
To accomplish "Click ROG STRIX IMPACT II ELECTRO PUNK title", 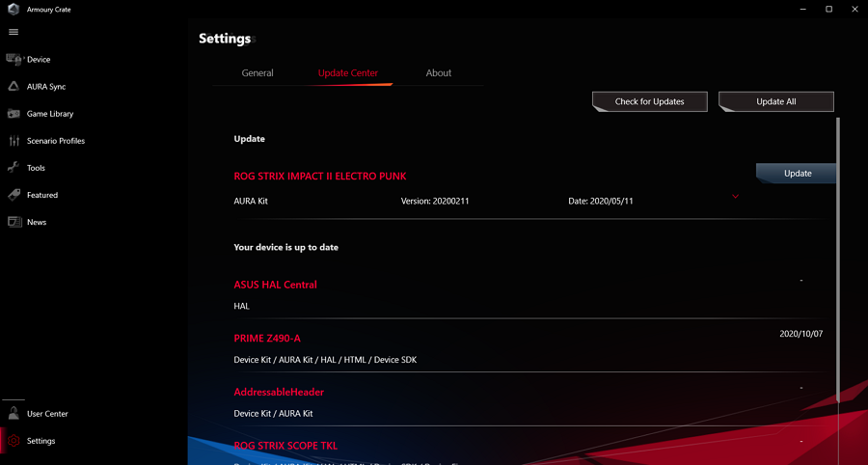I will point(320,176).
